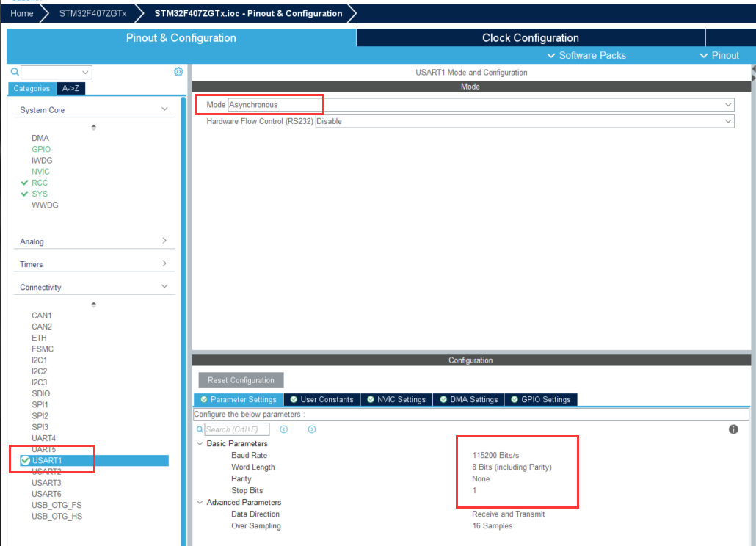This screenshot has width=756, height=546.
Task: Click the info icon beside parameter search
Action: tap(733, 429)
